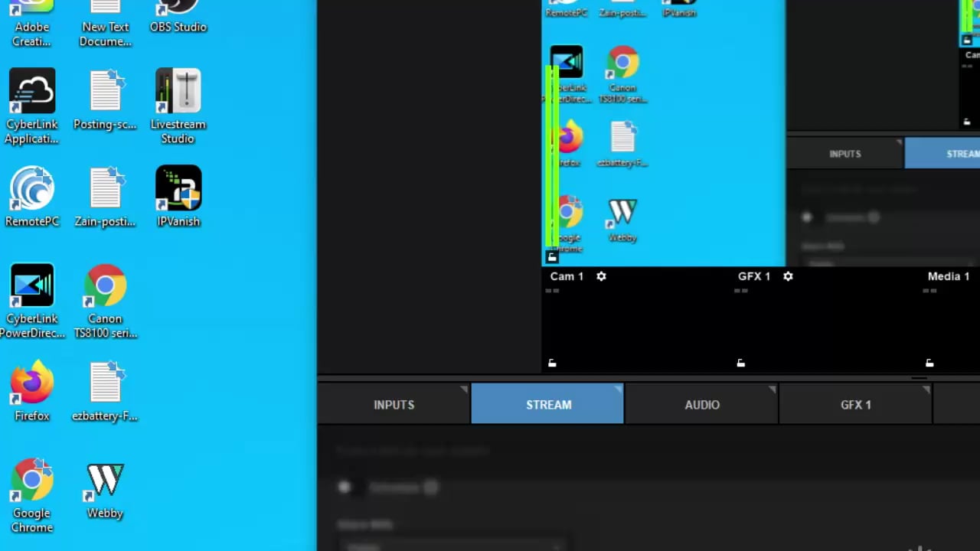This screenshot has width=980, height=551.
Task: Select the CyberLink PowerDirector desktop icon
Action: tap(31, 301)
